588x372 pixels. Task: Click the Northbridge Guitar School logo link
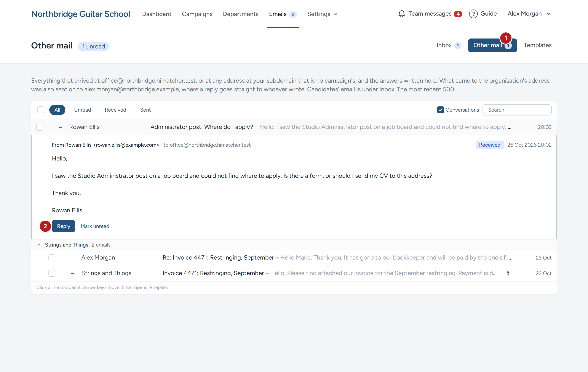click(x=81, y=14)
